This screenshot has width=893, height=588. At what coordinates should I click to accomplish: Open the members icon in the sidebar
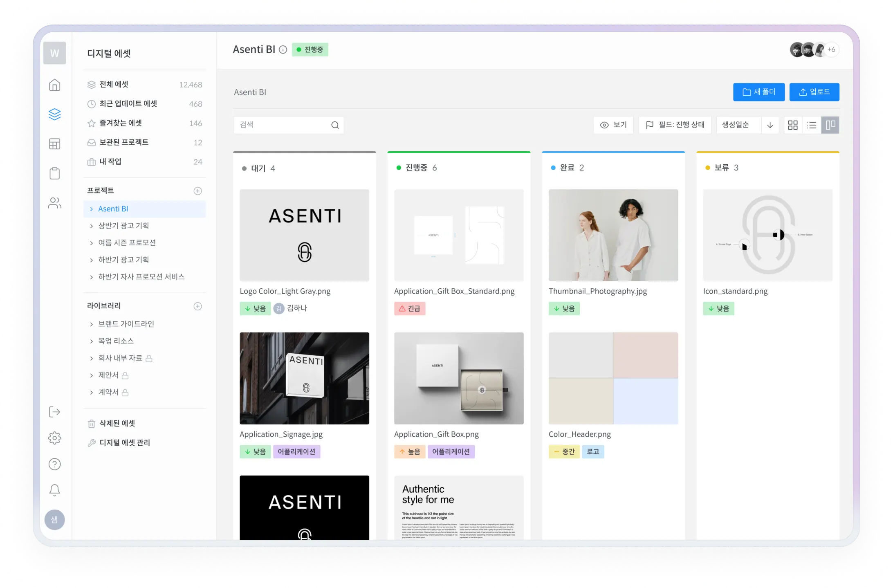(x=54, y=203)
